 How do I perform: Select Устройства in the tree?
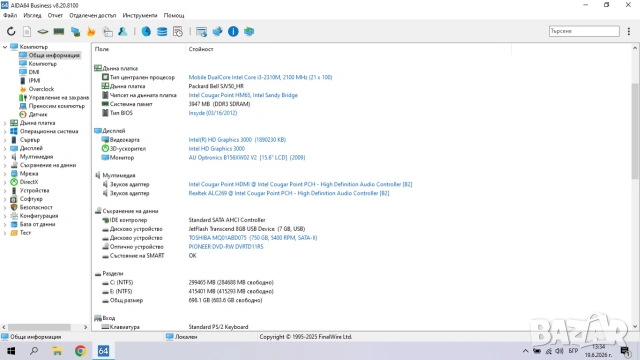(x=34, y=190)
